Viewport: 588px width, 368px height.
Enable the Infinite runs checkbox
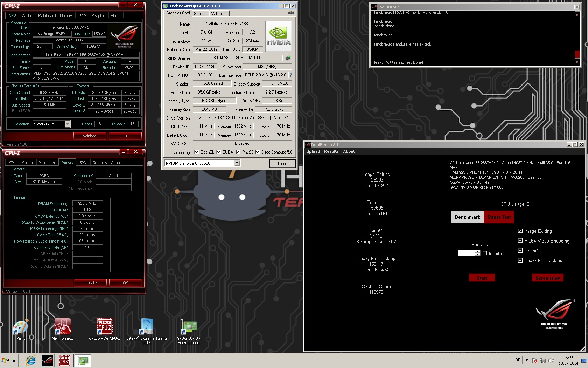pyautogui.click(x=485, y=253)
